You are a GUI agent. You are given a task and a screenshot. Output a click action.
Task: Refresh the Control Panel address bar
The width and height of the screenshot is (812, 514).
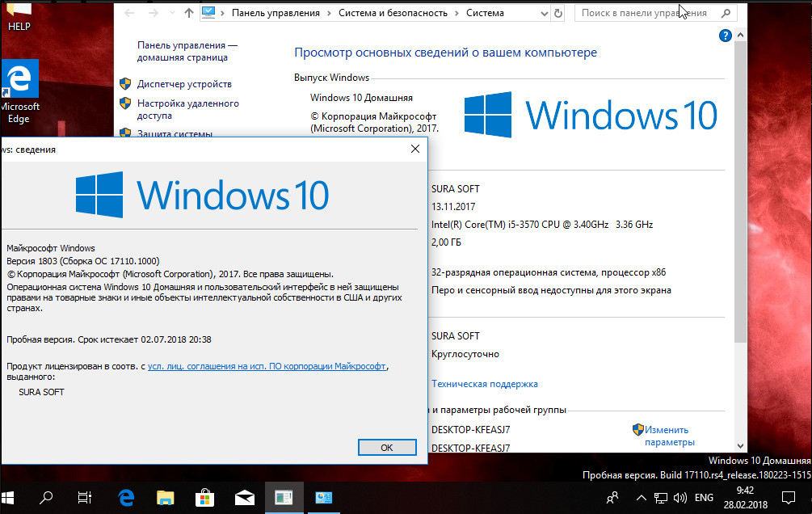(x=558, y=13)
